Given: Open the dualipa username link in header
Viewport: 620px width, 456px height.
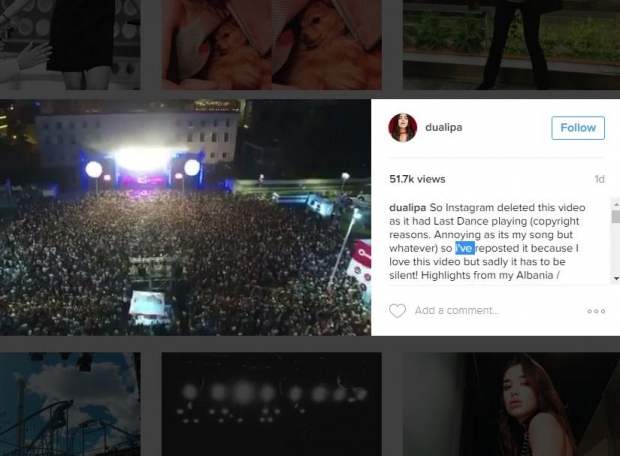Looking at the screenshot, I should 444,127.
